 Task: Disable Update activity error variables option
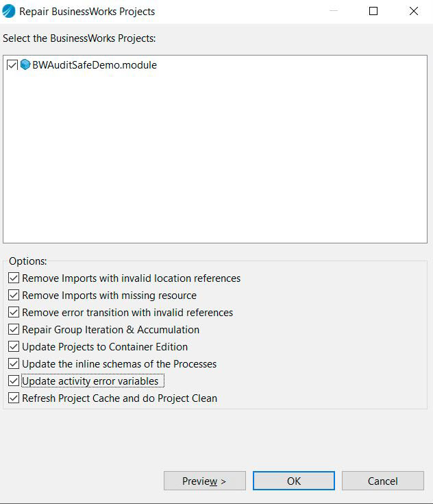(14, 381)
